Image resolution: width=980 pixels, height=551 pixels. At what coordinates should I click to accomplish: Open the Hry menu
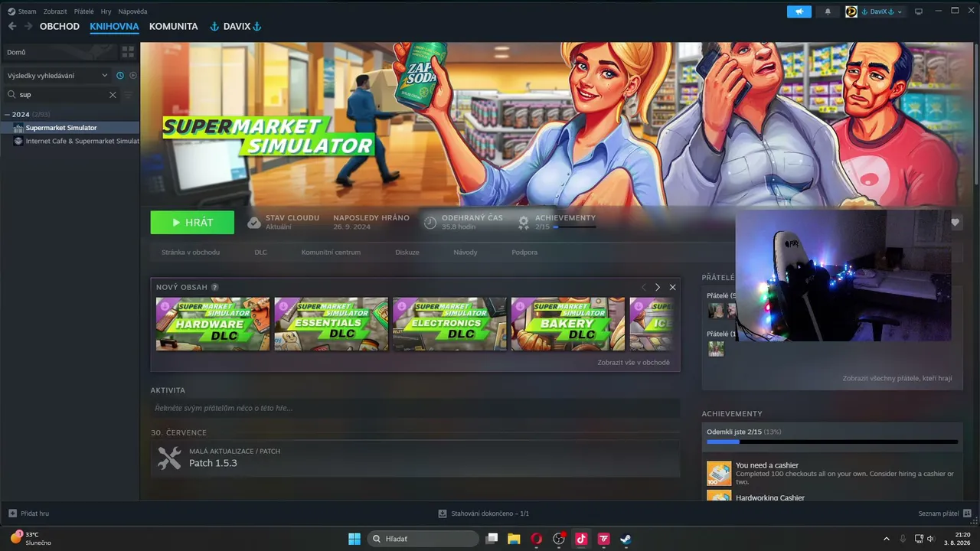click(x=106, y=11)
